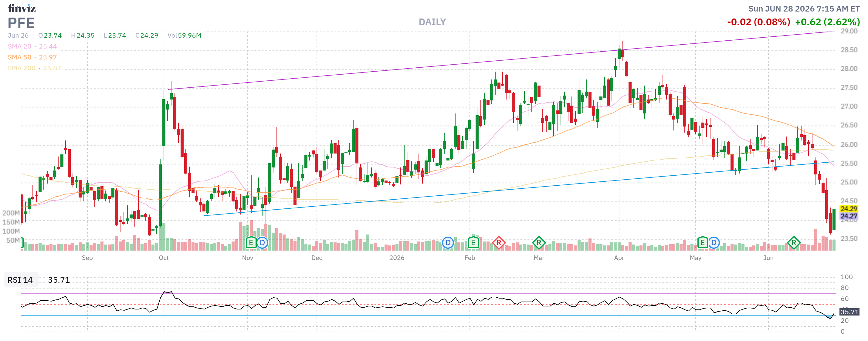Select the DAILY timeframe label
Viewport: 868px width, 341px height.
click(x=432, y=22)
